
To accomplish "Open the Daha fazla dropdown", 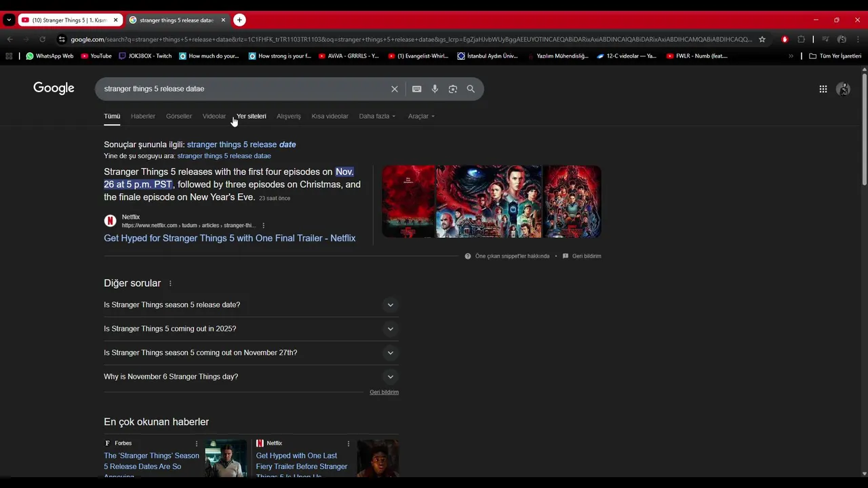I will pyautogui.click(x=377, y=117).
